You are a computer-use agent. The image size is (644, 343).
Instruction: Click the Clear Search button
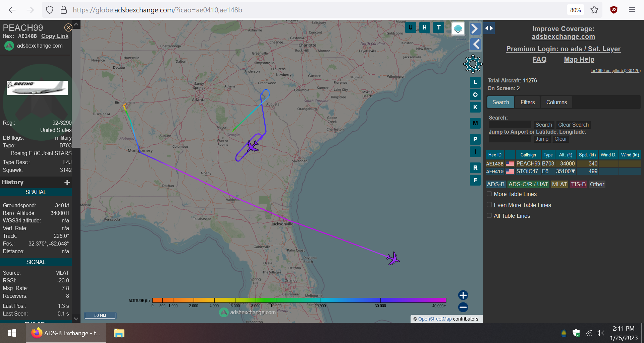(x=573, y=125)
